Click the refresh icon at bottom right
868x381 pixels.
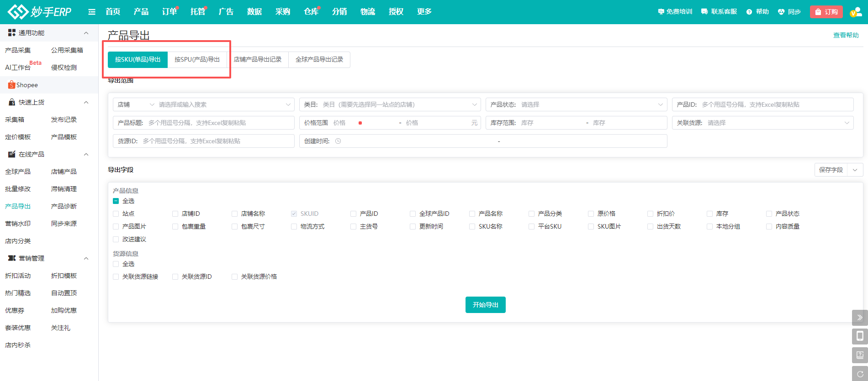coord(859,374)
